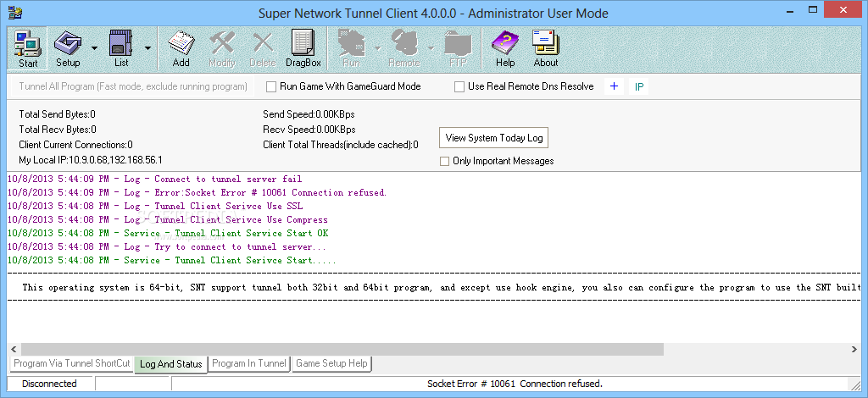Click the blue plus icon
868x398 pixels.
coord(614,86)
